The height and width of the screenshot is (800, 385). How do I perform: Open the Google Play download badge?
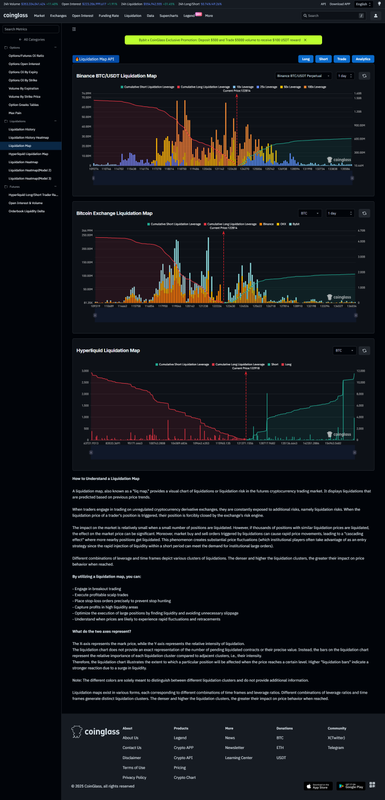click(x=350, y=786)
